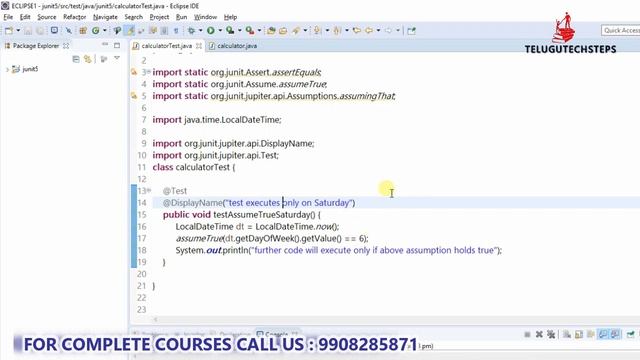Viewport: 640px width, 360px height.
Task: Open the Help menu
Action: click(x=230, y=17)
